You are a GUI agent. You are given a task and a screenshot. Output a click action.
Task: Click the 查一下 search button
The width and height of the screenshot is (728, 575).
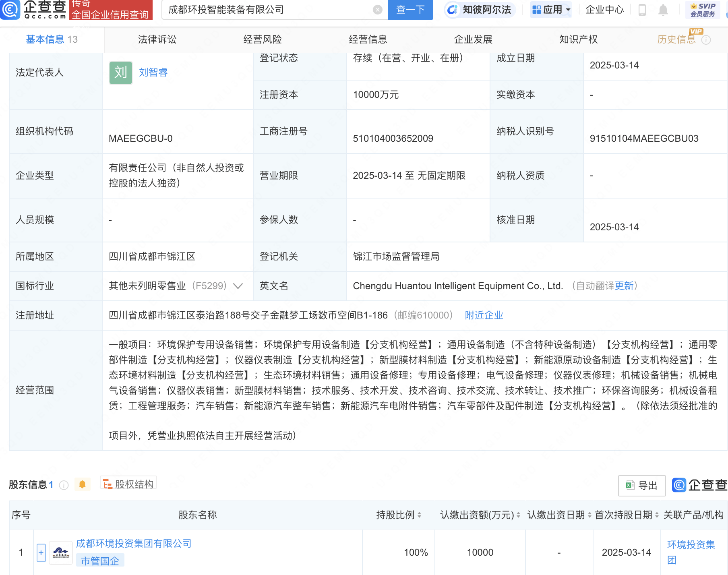click(x=410, y=10)
